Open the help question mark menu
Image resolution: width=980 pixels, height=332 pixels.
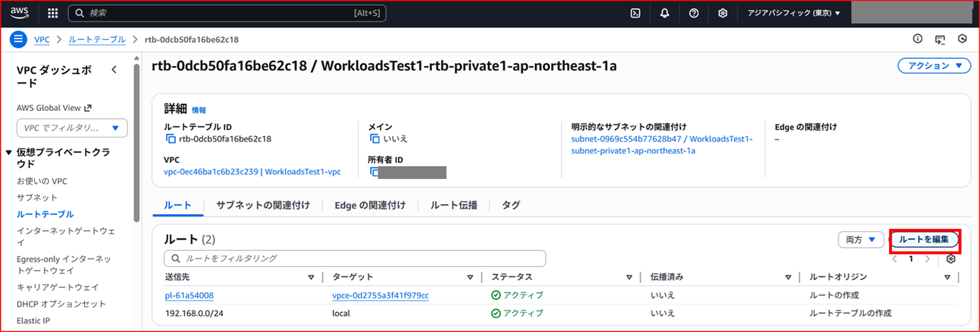[x=693, y=13]
